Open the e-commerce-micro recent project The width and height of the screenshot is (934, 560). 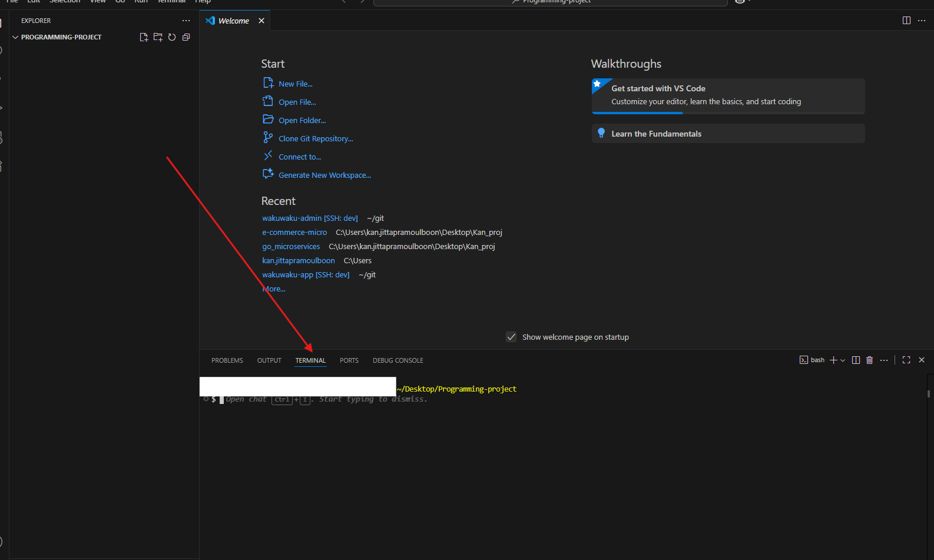click(294, 233)
